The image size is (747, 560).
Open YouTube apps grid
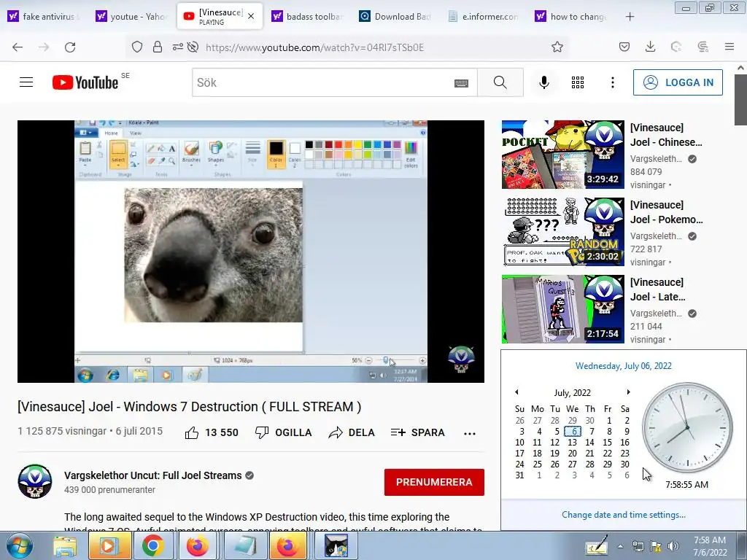578,82
